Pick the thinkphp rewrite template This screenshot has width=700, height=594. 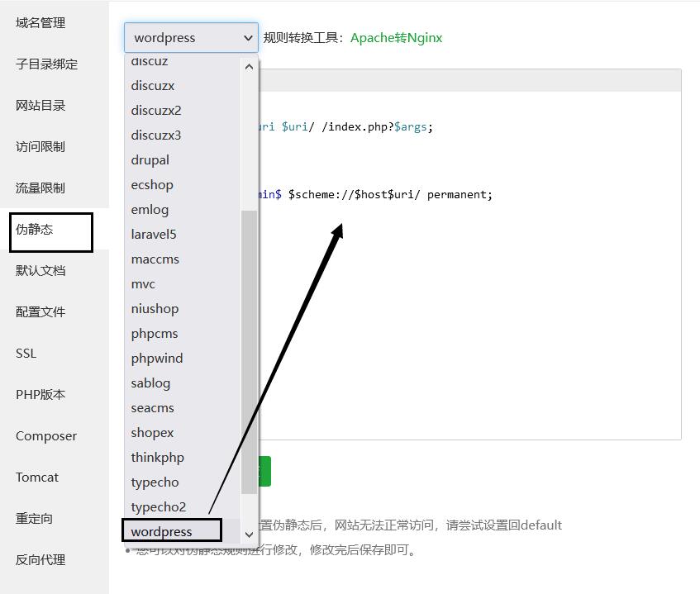tap(183, 457)
